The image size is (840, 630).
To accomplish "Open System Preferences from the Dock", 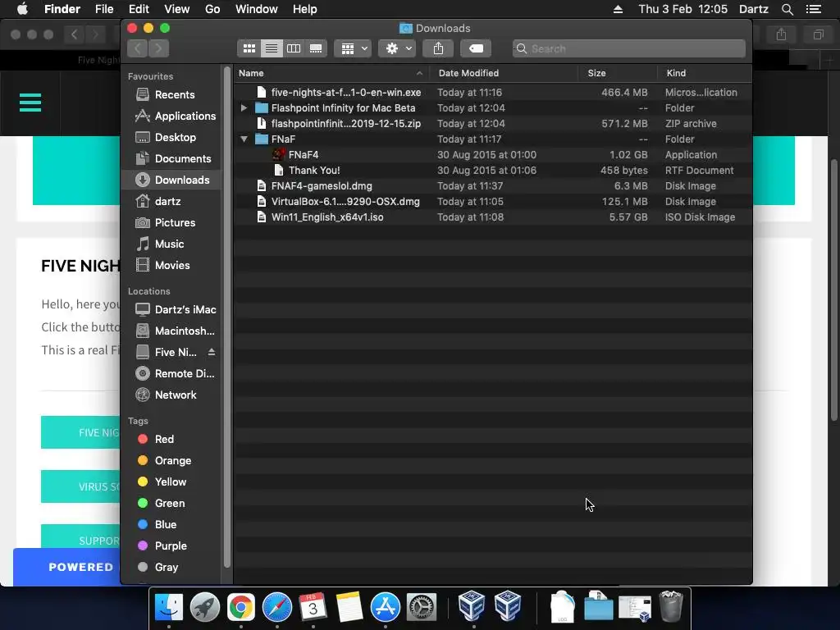I will pyautogui.click(x=422, y=608).
